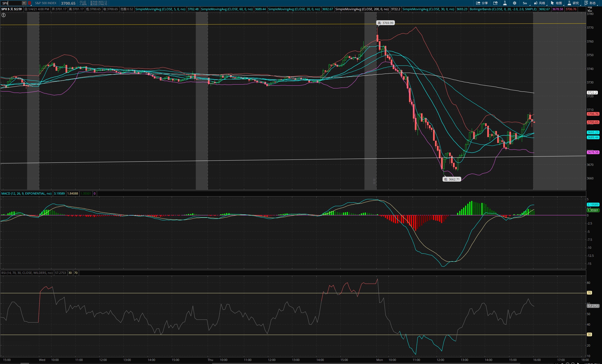The image size is (602, 364).
Task: Click MACD histogram 1.35501 axis label
Action: [x=593, y=210]
